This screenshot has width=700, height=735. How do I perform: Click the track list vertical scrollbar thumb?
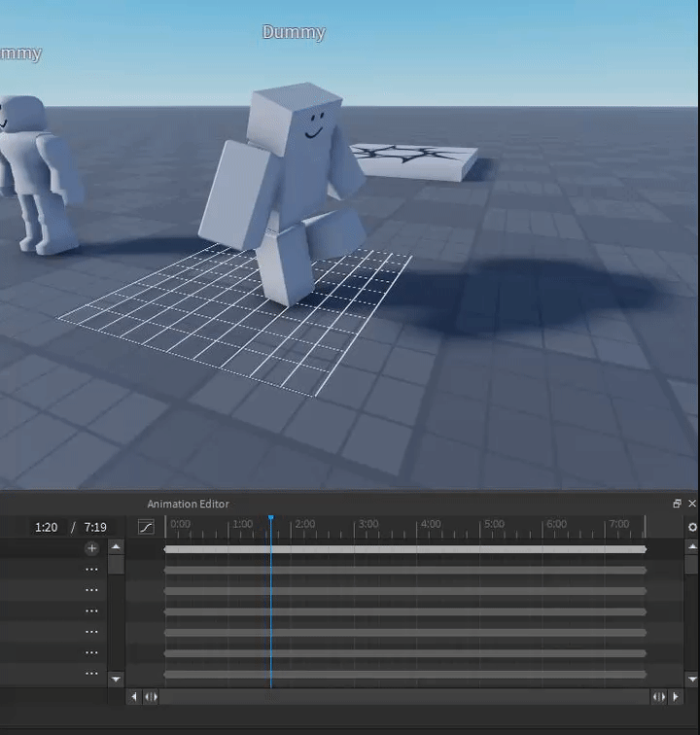pyautogui.click(x=116, y=564)
